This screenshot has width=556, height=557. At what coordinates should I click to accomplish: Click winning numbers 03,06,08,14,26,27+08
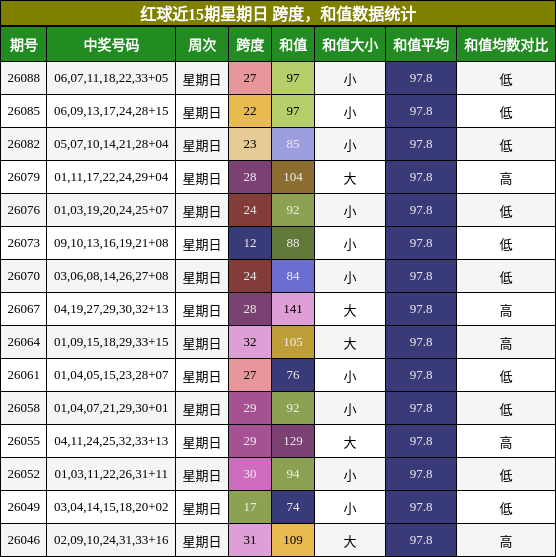(111, 276)
